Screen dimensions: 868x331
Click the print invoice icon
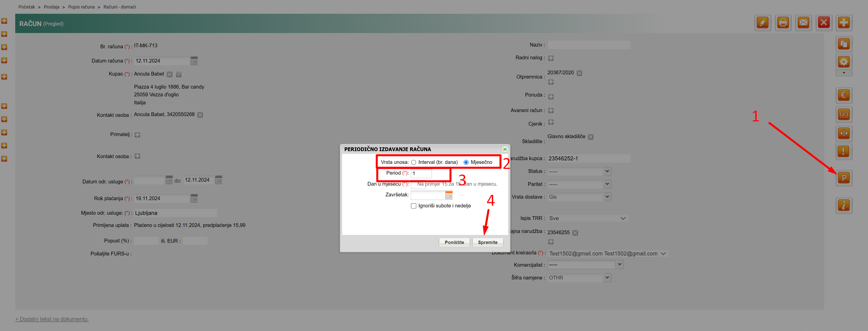(783, 23)
